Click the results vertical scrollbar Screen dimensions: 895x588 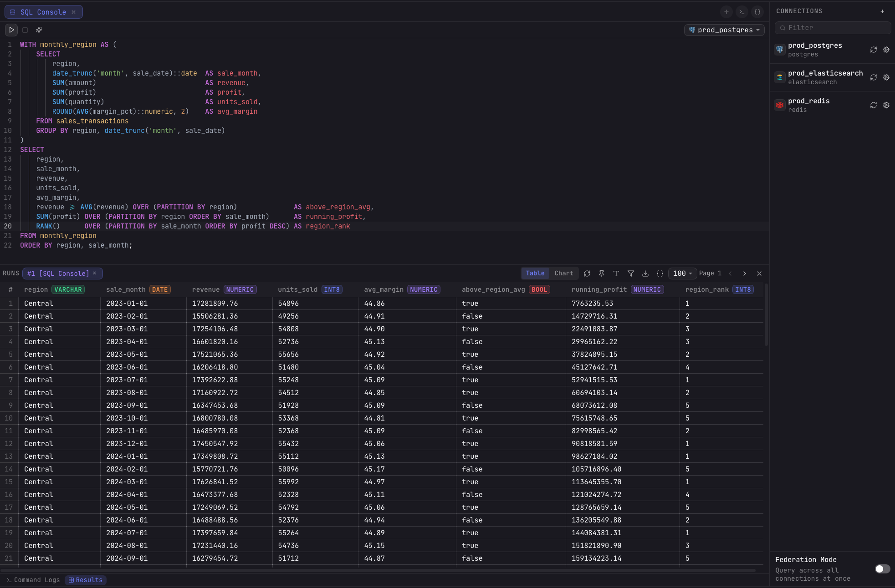coord(766,315)
